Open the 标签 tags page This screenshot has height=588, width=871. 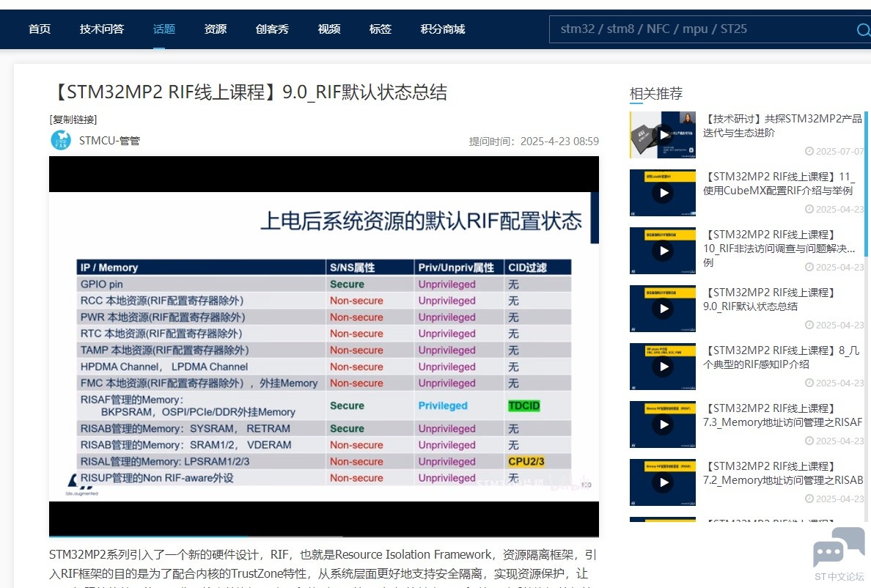tap(381, 29)
